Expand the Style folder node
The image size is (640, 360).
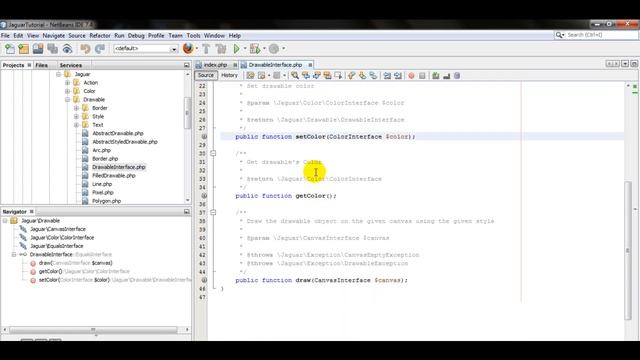(76, 116)
